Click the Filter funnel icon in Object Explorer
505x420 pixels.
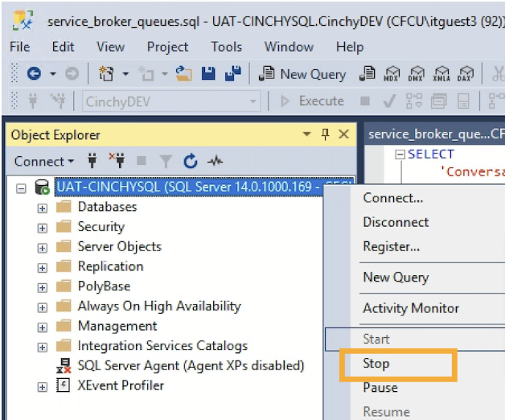coord(166,161)
